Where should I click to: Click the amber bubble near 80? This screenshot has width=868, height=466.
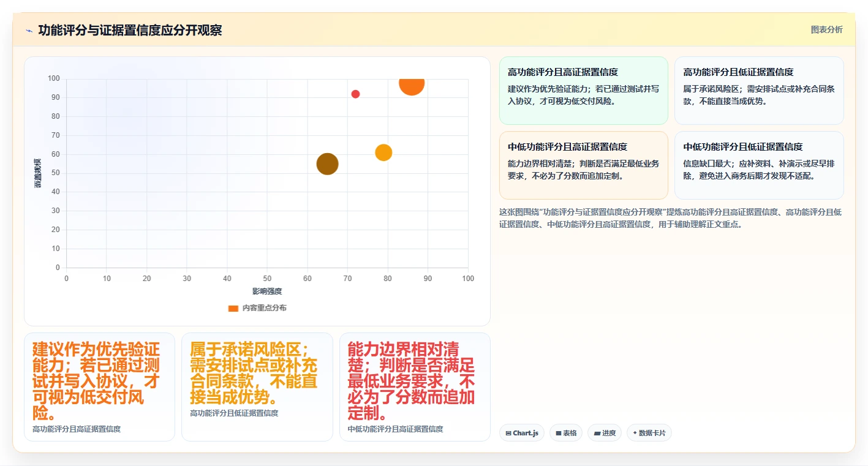click(383, 152)
